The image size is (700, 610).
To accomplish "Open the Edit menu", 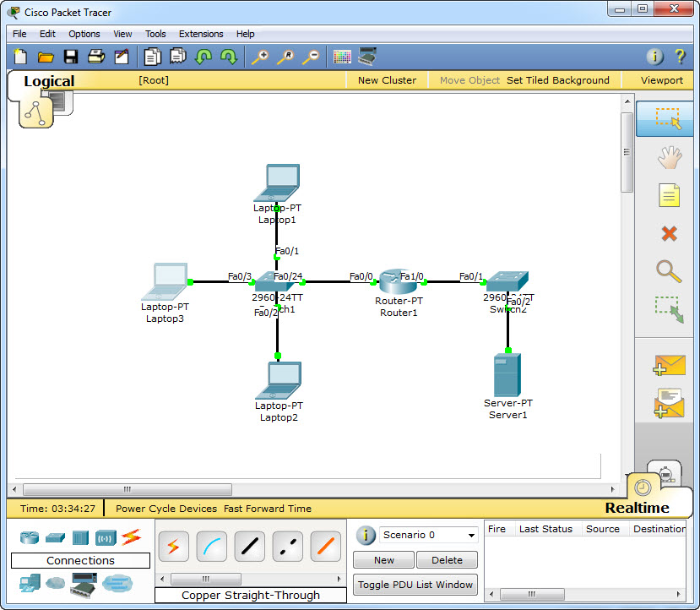I will (47, 34).
